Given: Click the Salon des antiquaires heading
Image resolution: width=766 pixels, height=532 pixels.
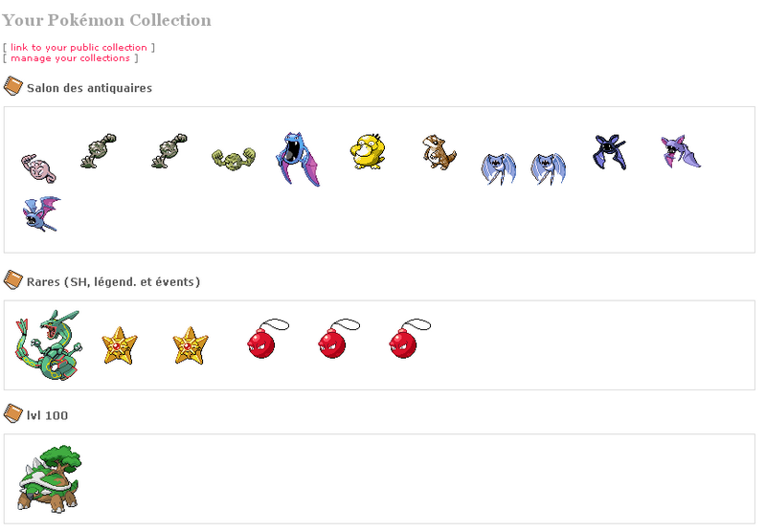Looking at the screenshot, I should [x=89, y=88].
